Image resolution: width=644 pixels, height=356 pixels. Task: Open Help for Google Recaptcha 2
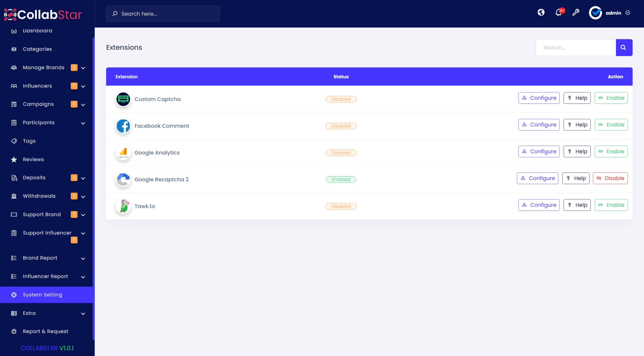[576, 178]
